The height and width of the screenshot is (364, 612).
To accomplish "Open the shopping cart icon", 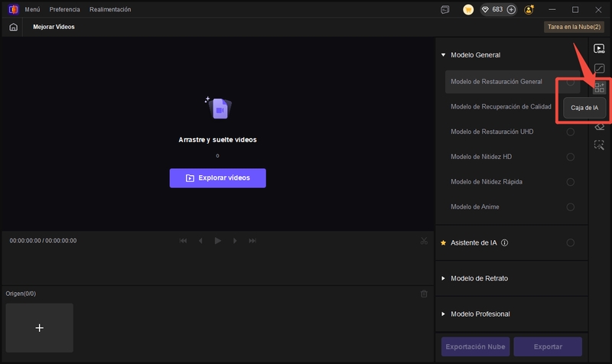I will (468, 10).
